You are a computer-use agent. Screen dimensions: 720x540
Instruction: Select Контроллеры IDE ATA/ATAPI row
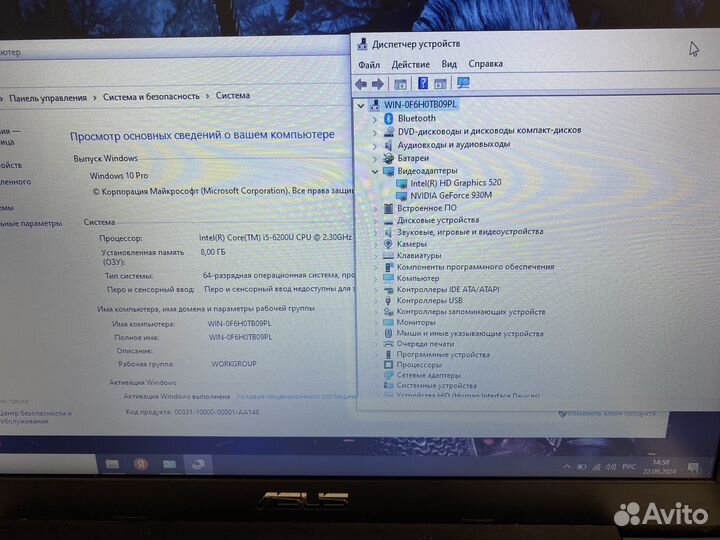448,289
